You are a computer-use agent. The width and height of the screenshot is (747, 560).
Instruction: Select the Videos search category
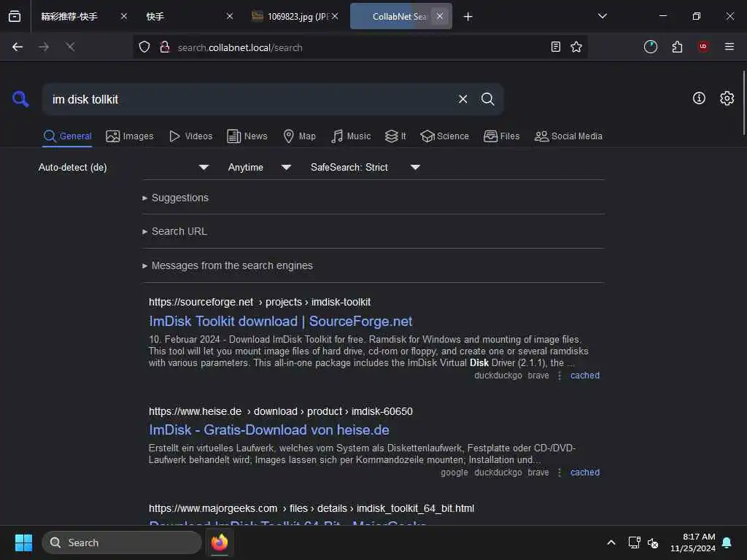click(190, 136)
